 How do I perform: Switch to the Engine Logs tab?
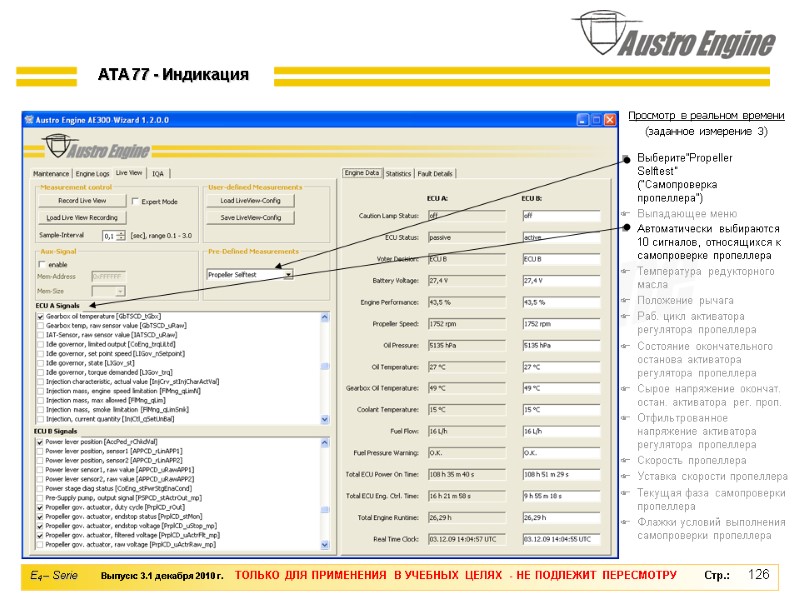pyautogui.click(x=92, y=174)
